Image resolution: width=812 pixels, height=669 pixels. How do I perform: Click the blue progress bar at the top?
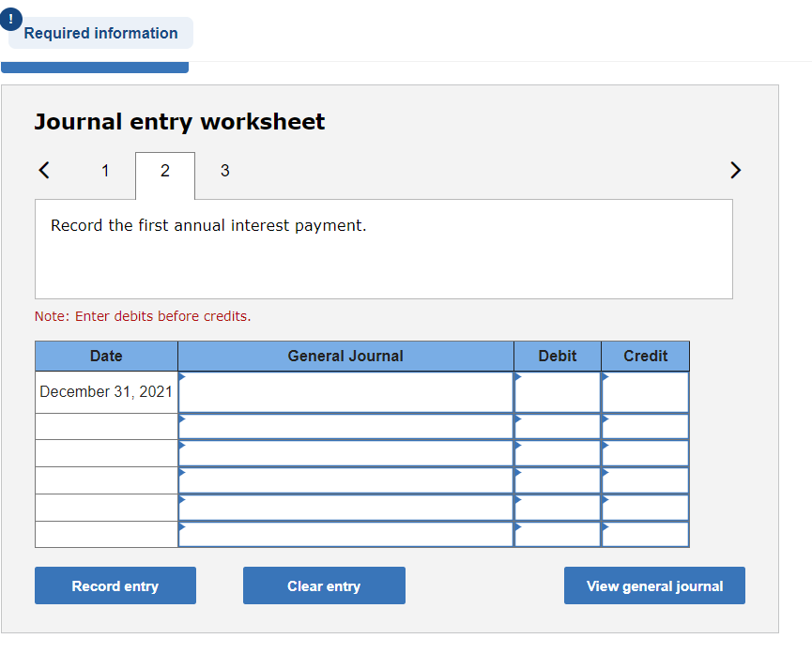(94, 65)
